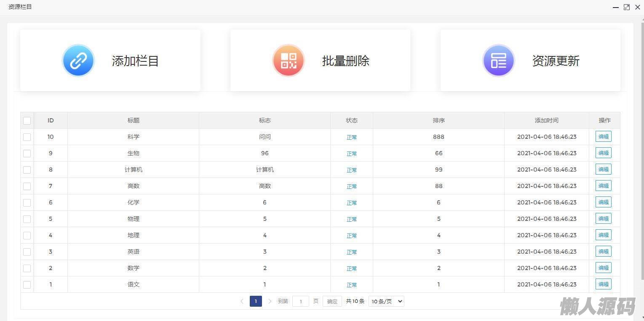This screenshot has width=644, height=321.
Task: Maximize the 资源栏目 window
Action: click(627, 7)
